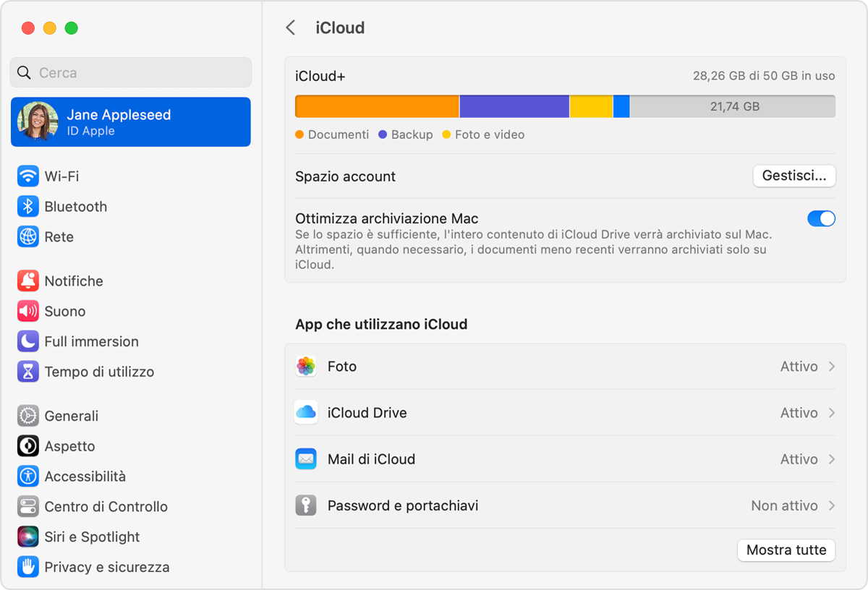This screenshot has height=590, width=868.
Task: Select the Suono speaker icon
Action: [28, 312]
